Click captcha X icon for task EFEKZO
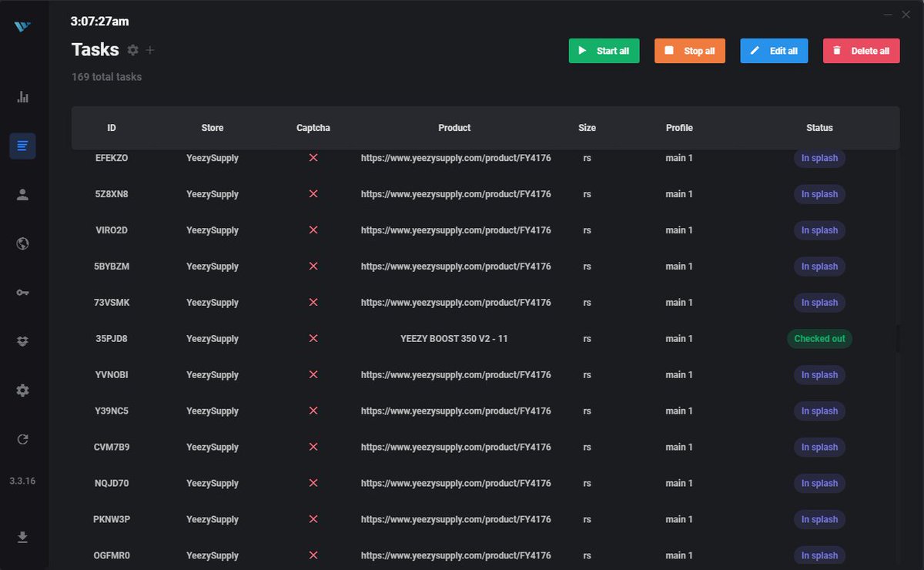924x570 pixels. pyautogui.click(x=313, y=157)
